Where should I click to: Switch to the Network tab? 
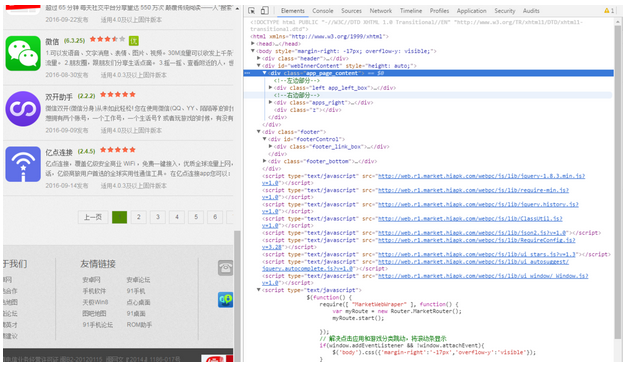[x=381, y=11]
